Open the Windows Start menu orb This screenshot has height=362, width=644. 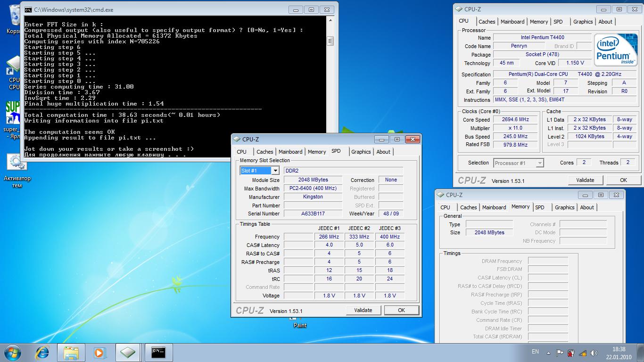click(x=12, y=353)
